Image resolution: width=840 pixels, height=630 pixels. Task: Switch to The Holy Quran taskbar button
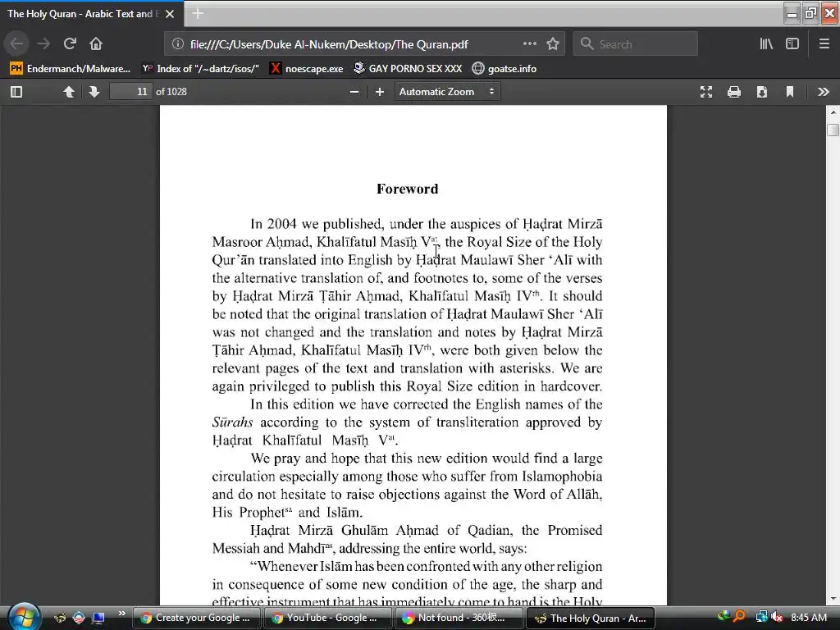click(x=591, y=618)
